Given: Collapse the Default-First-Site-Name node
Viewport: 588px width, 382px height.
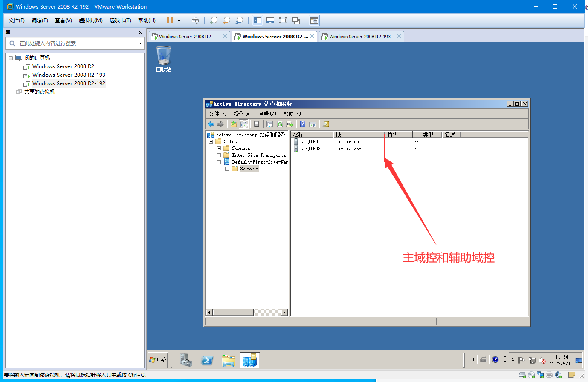Looking at the screenshot, I should point(219,162).
